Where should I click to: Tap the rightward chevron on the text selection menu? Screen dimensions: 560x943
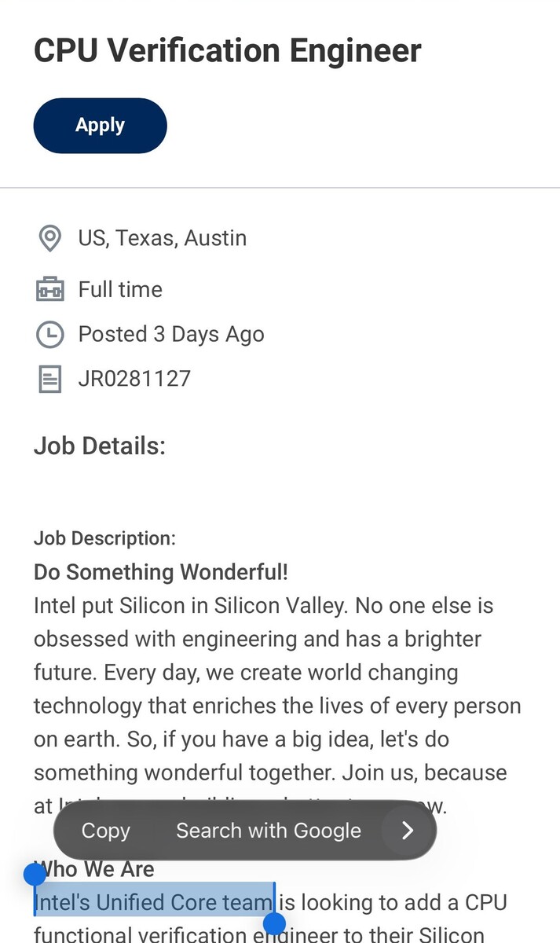408,831
